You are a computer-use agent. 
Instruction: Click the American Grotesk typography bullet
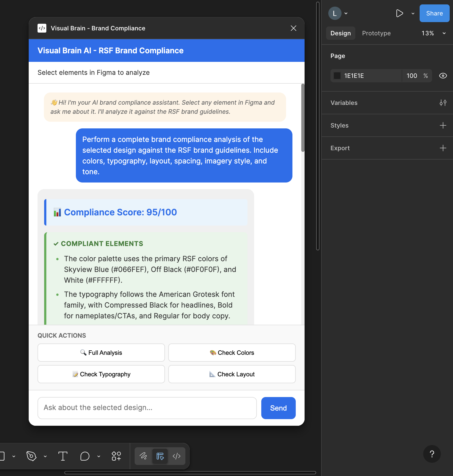pos(150,305)
